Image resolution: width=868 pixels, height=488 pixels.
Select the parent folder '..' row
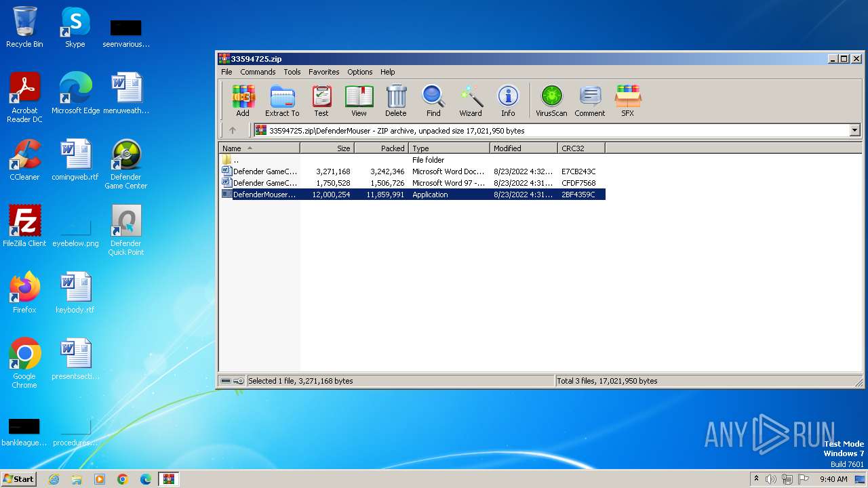coord(413,160)
